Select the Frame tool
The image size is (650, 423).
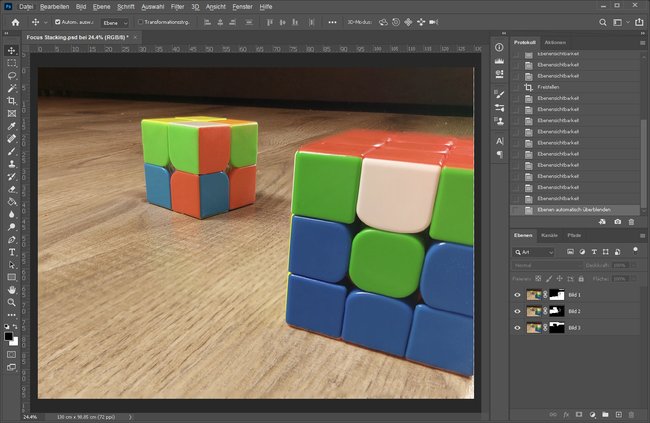[x=12, y=113]
